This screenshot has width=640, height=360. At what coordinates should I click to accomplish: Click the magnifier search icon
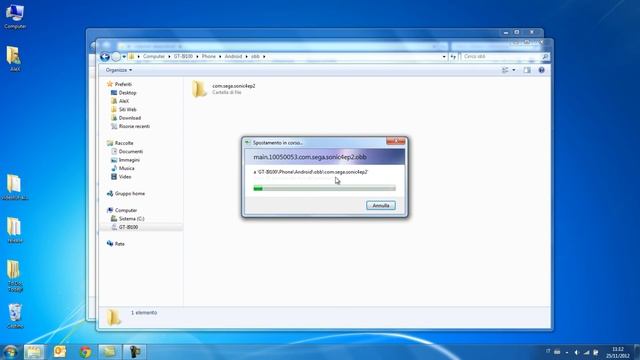click(545, 56)
